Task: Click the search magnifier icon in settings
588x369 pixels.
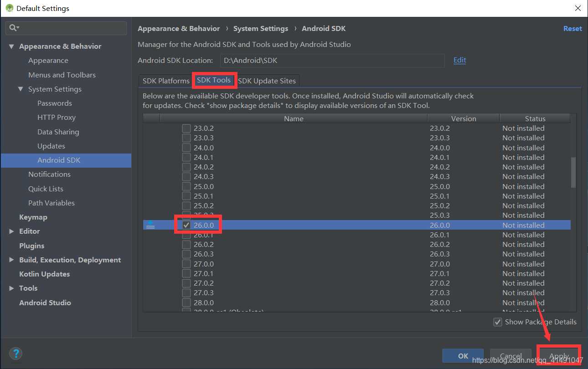Action: pyautogui.click(x=13, y=28)
